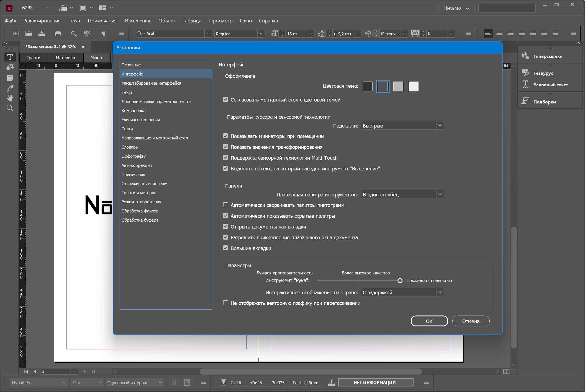585x392 pixels.
Task: Toggle Поддержка сенсорной технологии Multi-Touch
Action: pyautogui.click(x=225, y=158)
